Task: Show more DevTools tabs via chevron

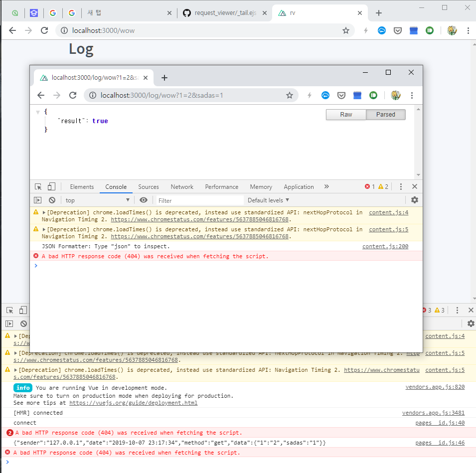Action: [326, 187]
